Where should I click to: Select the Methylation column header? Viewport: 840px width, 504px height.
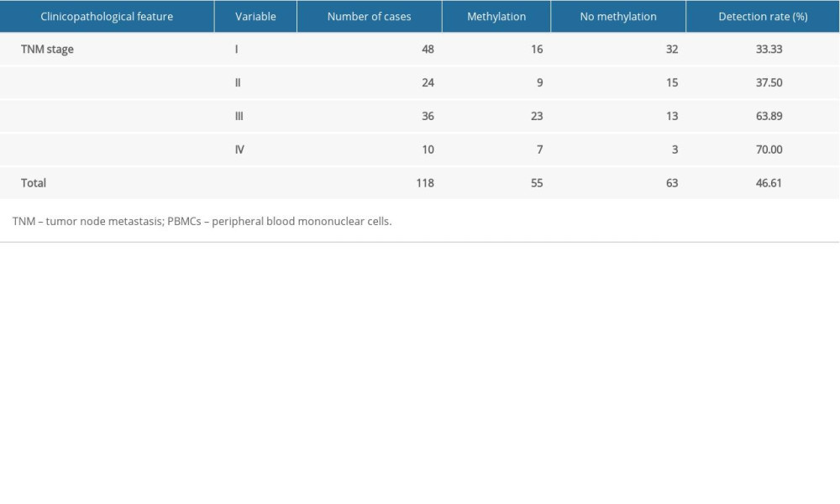496,17
